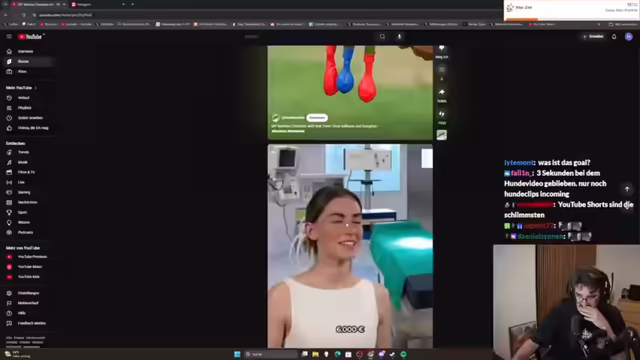Open Musik under Entdecken

pos(27,162)
